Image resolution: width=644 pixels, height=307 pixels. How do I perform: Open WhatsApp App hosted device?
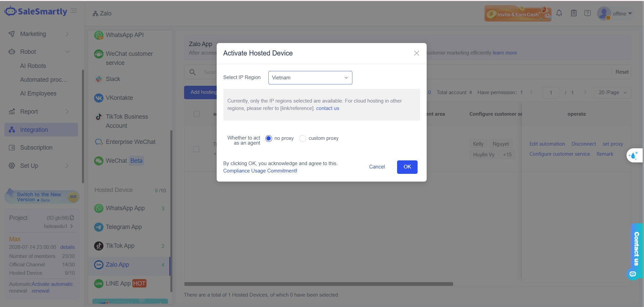[129, 208]
